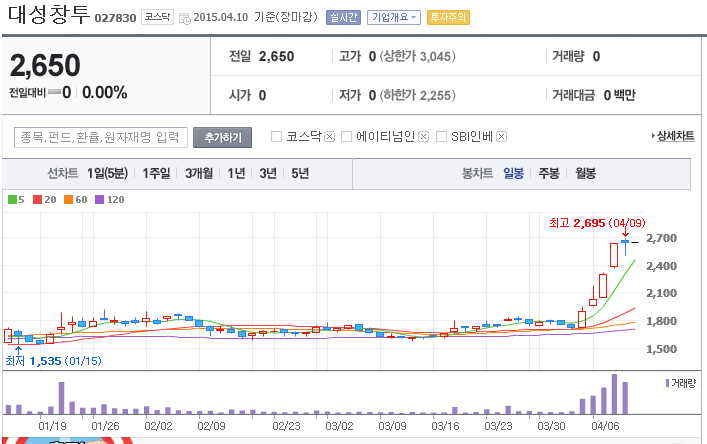Click the stock code 027830
Viewport: 707px width, 444px height.
click(115, 18)
